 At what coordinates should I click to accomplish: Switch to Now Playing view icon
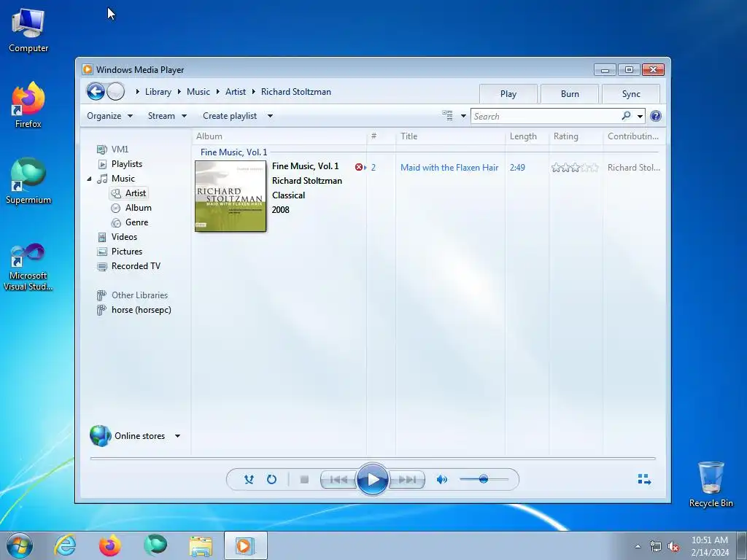pyautogui.click(x=644, y=479)
